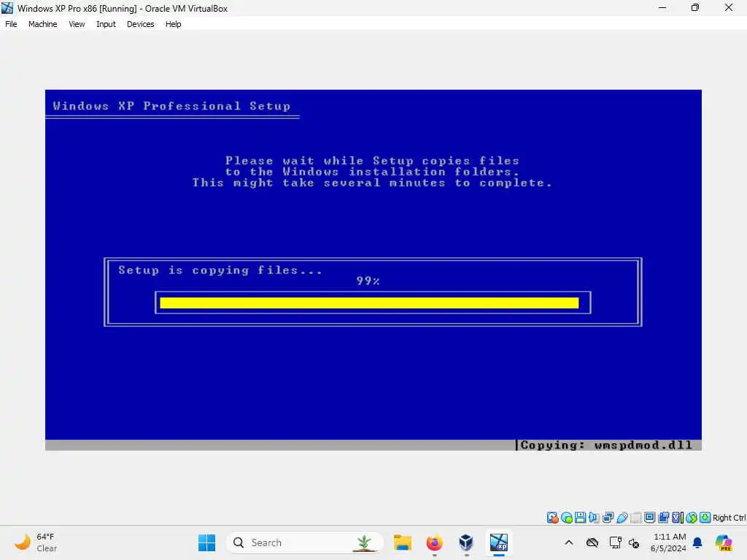
Task: Click the audio status icon
Action: pos(594,518)
